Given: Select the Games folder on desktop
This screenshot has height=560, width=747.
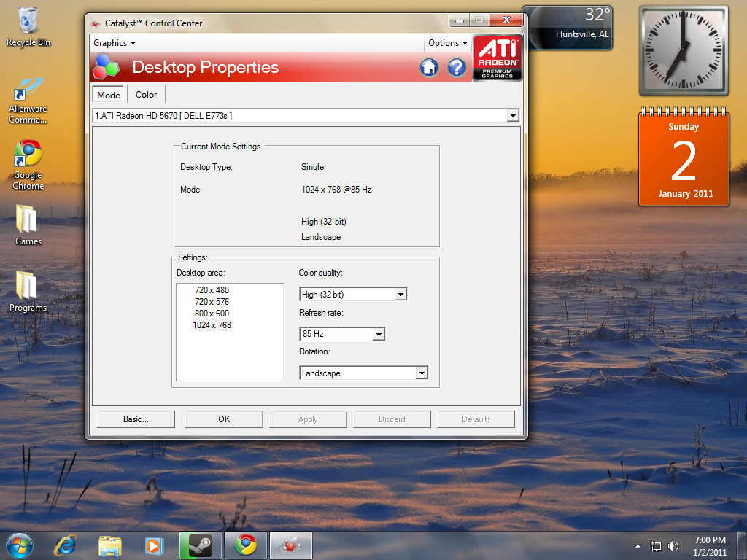Looking at the screenshot, I should coord(28,225).
